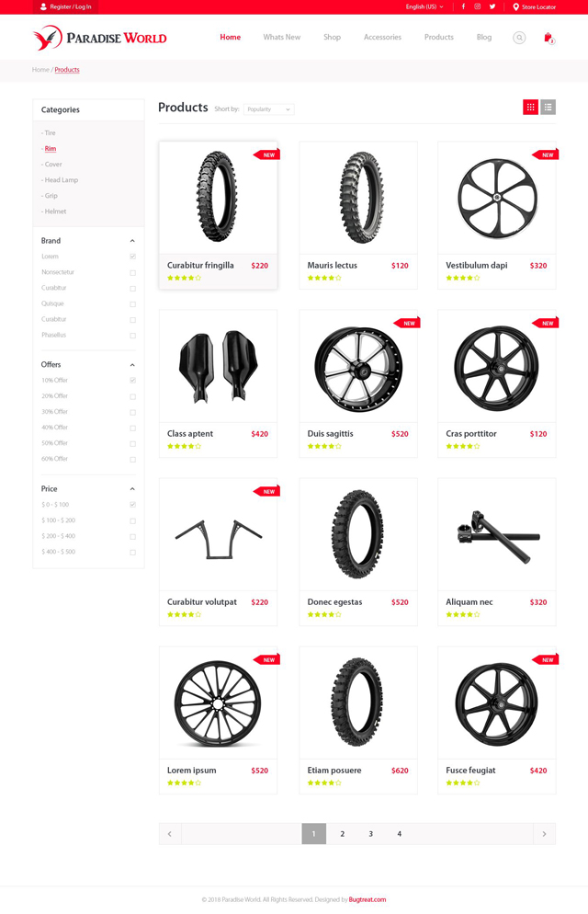
Task: Go to next page arrow
Action: [544, 834]
